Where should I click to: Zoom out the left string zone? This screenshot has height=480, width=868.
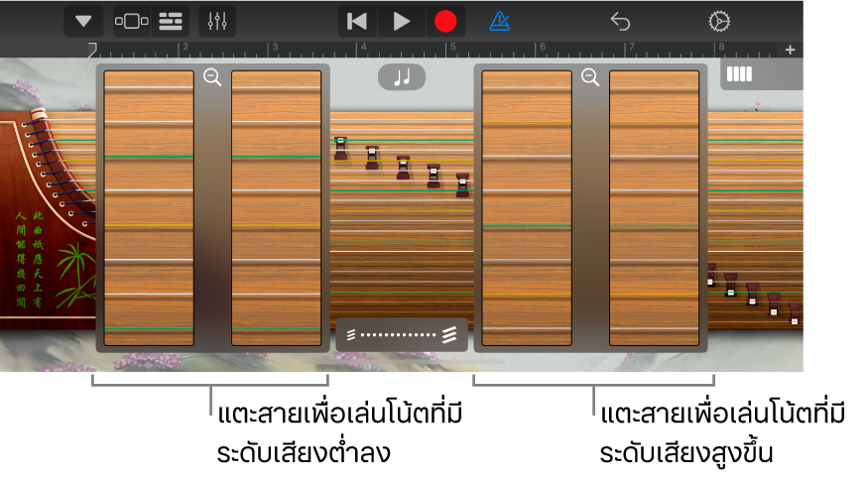point(212,77)
